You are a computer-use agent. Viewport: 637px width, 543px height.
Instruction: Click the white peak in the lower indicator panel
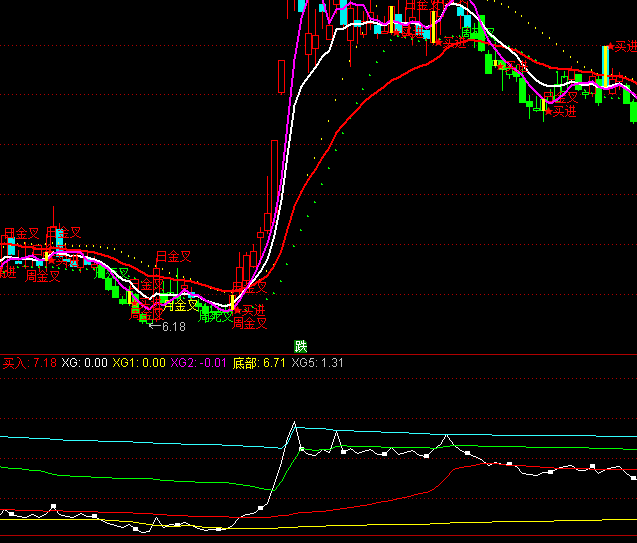(295, 423)
